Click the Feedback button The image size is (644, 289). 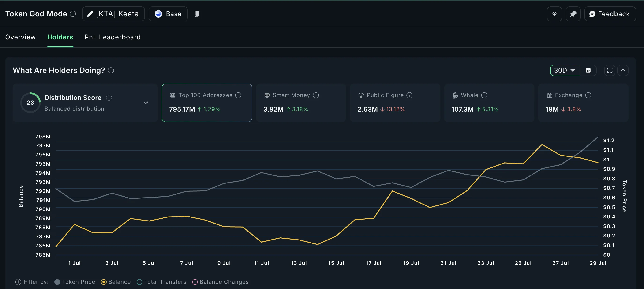tap(610, 14)
